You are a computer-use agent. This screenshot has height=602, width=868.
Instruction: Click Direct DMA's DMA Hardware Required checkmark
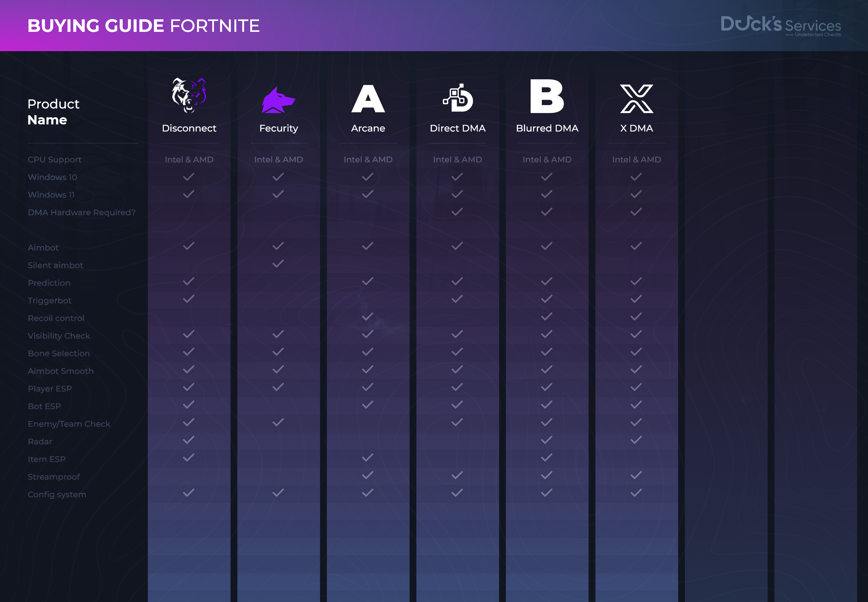(x=457, y=212)
